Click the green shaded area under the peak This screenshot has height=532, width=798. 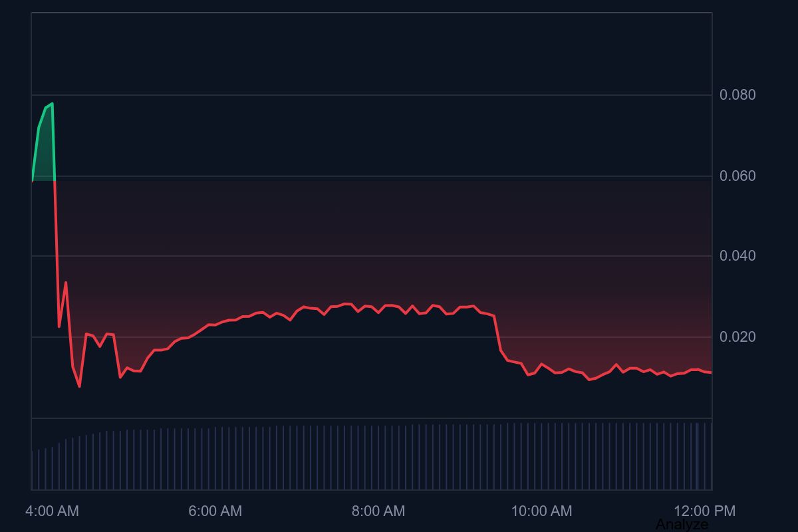(43, 160)
